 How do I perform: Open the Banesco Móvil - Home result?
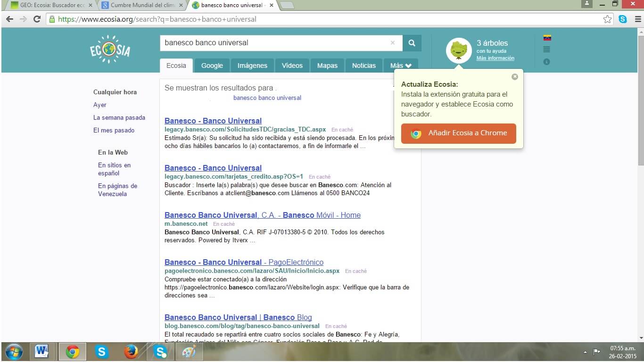(263, 215)
